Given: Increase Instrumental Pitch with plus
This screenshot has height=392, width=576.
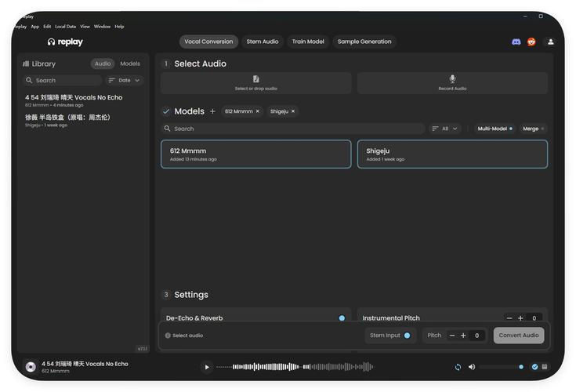Looking at the screenshot, I should coord(520,318).
